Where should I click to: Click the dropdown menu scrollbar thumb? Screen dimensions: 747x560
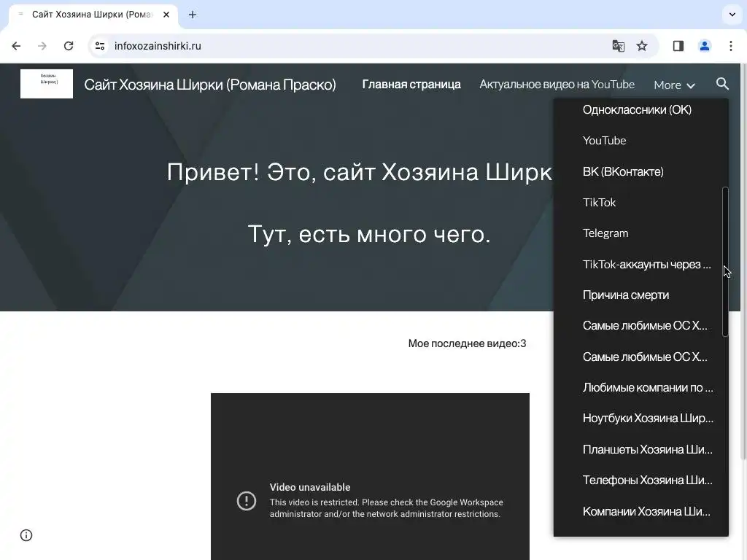[x=725, y=262]
